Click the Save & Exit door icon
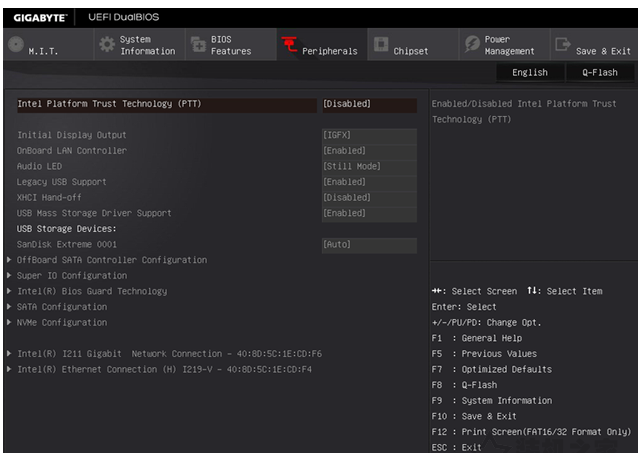643x457 pixels. (x=563, y=46)
